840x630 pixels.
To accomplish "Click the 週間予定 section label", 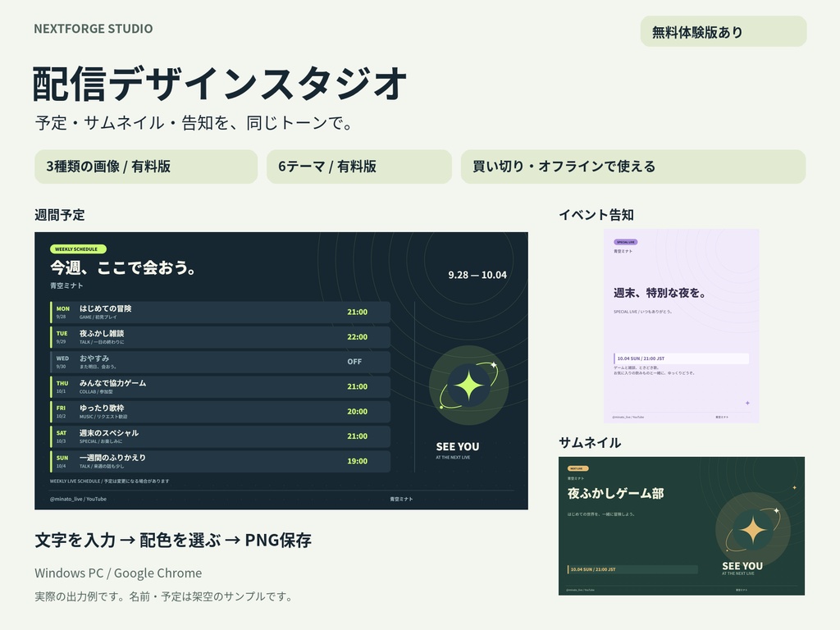I will (x=59, y=216).
